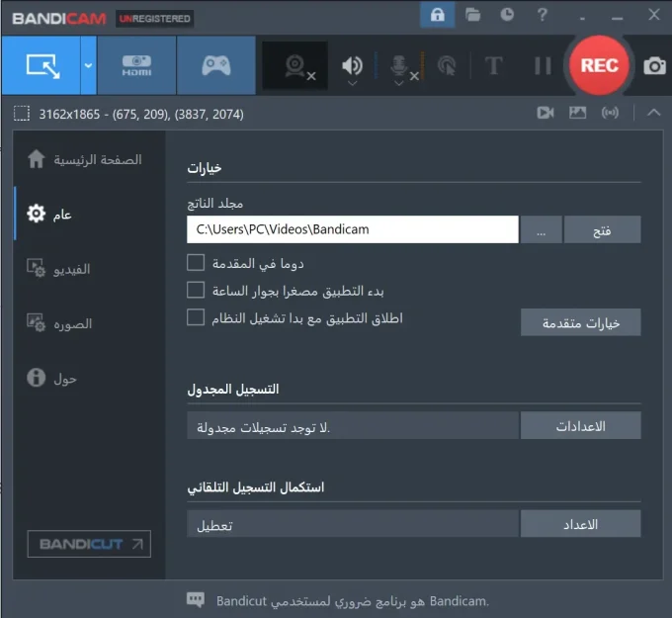Screen dimensions: 672x618
Task: Select HDMI device recording mode
Action: [x=136, y=66]
